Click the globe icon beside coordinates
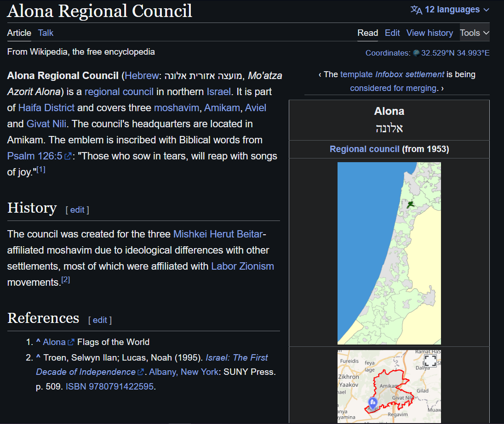 (416, 53)
